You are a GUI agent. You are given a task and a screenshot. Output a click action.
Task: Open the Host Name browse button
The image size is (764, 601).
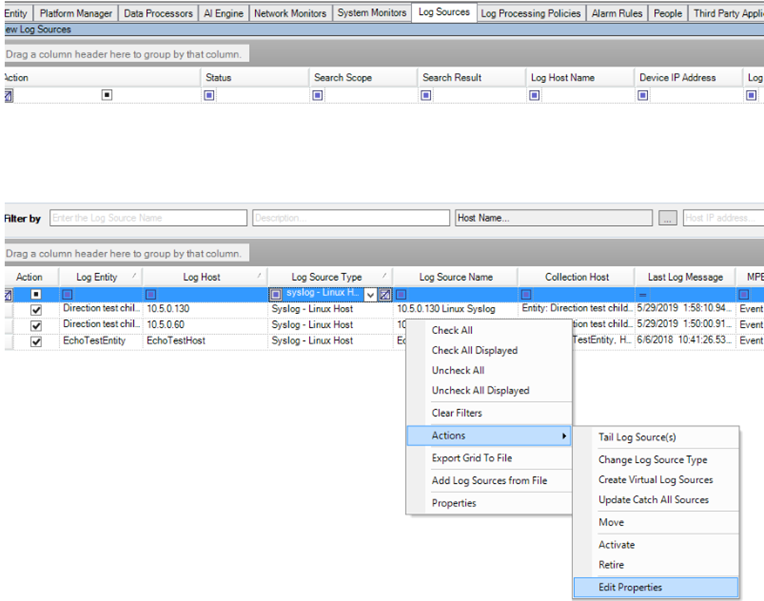(x=667, y=218)
